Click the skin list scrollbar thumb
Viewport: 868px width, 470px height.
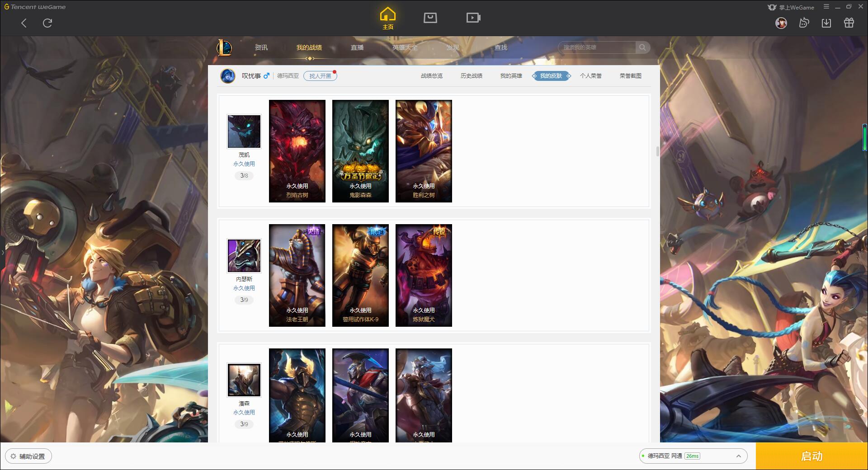tap(658, 151)
